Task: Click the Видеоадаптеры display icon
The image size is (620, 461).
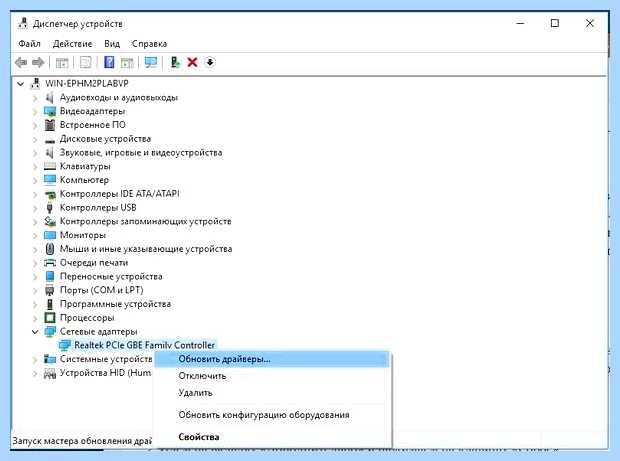Action: (50, 111)
